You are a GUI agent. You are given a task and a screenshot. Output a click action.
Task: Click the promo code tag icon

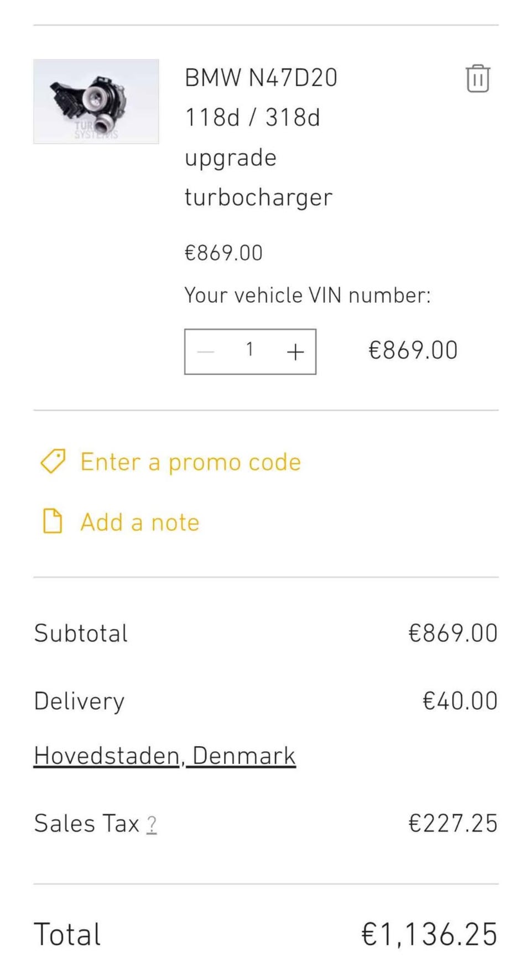pos(53,462)
